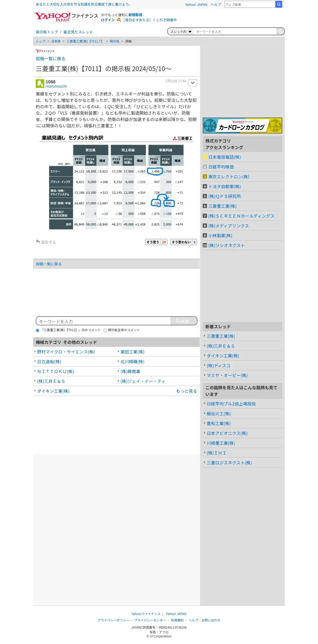318x644 pixels.
Task: Open 栗田工業(株) thread
Action: (132, 352)
